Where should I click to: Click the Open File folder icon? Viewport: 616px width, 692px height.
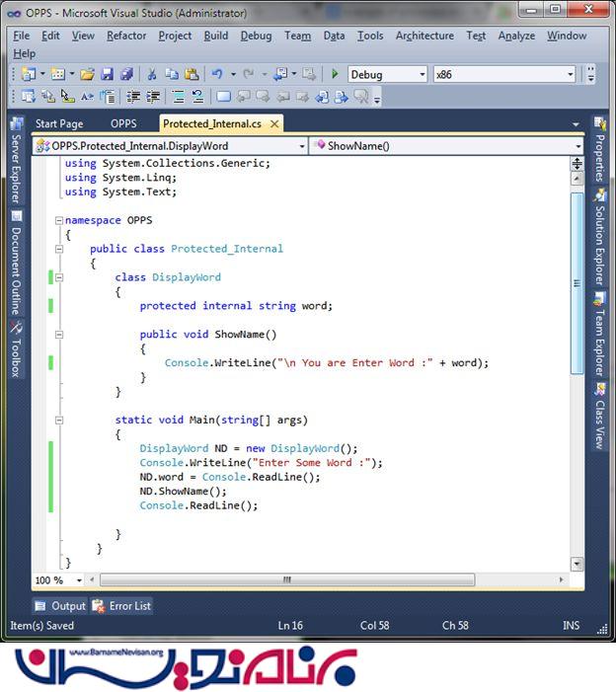tap(87, 74)
